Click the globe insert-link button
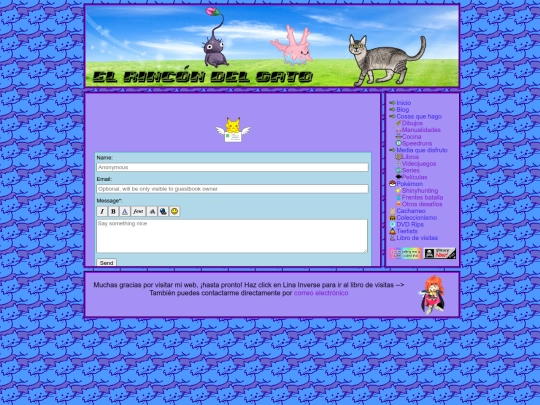This screenshot has width=540, height=405. [163, 211]
